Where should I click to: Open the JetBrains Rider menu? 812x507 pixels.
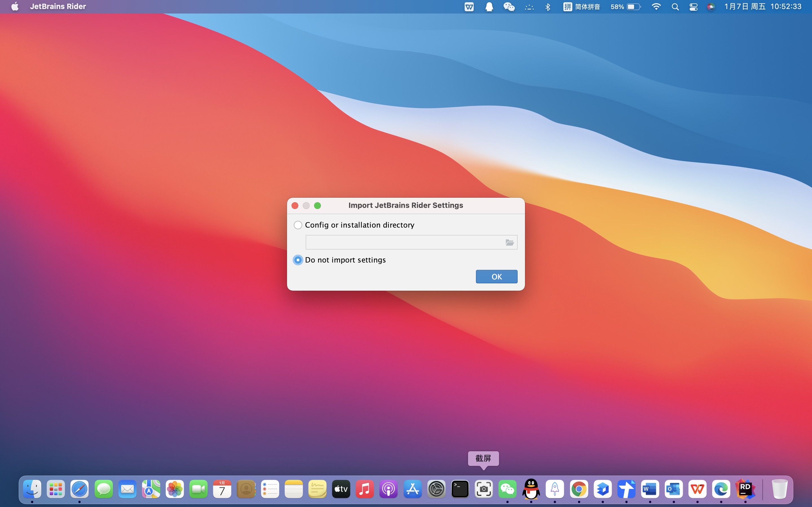[58, 6]
